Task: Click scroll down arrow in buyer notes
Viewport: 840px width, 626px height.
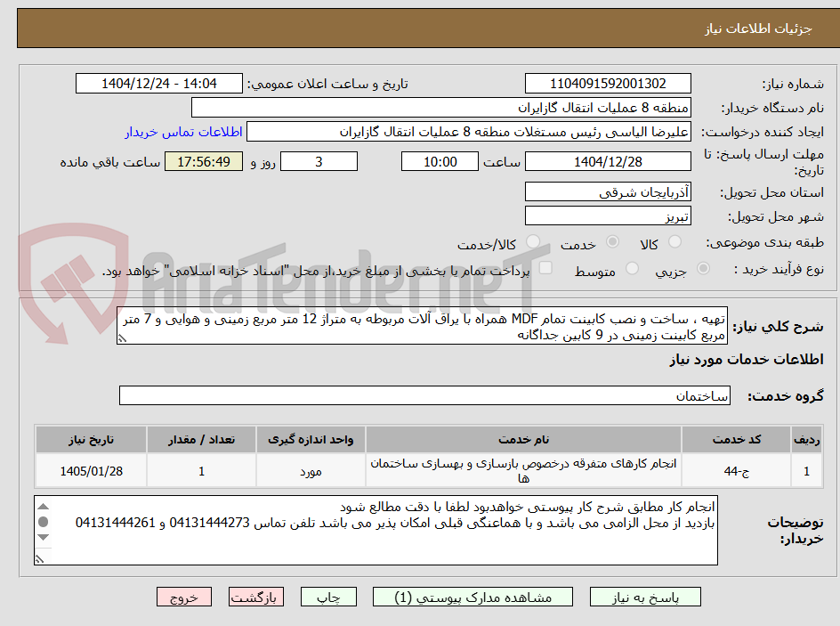Action: pyautogui.click(x=44, y=537)
